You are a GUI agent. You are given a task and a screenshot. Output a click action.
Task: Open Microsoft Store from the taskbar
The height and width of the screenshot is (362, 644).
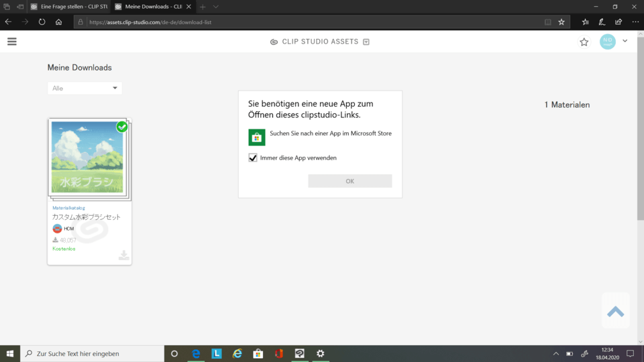pyautogui.click(x=258, y=353)
